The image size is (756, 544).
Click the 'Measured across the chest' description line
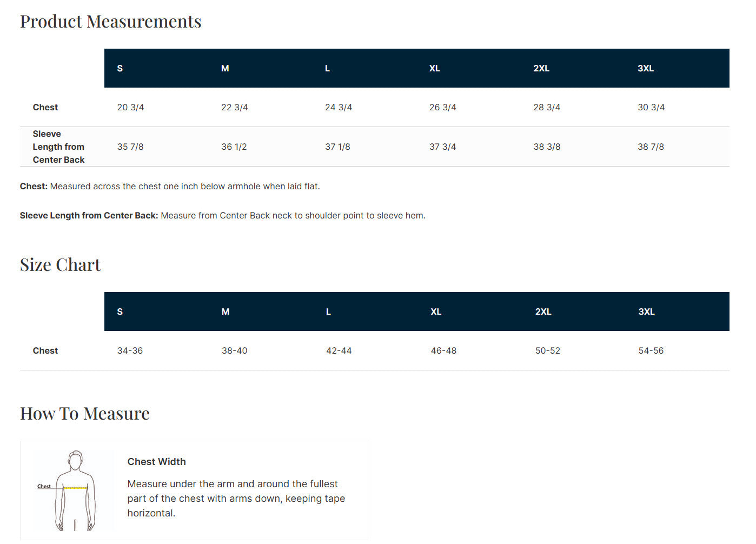(170, 186)
